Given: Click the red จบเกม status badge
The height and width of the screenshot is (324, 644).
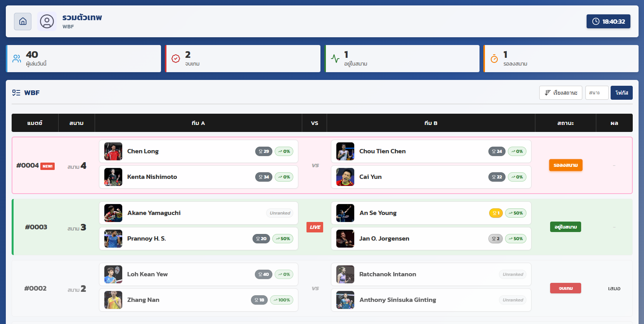Looking at the screenshot, I should pyautogui.click(x=565, y=288).
